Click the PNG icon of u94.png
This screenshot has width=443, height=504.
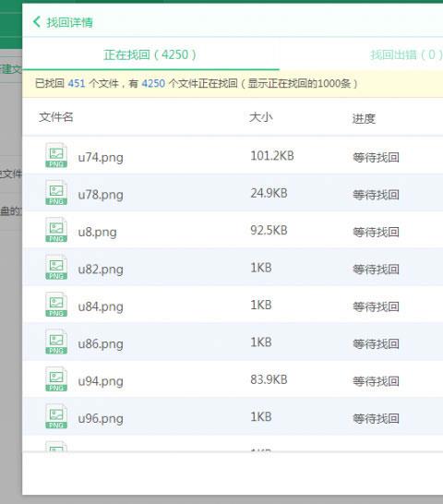click(56, 379)
